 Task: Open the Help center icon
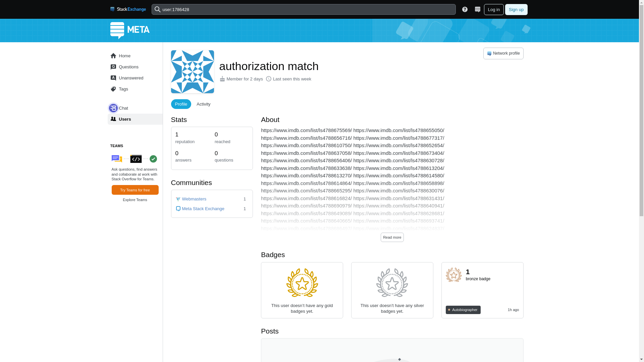click(x=465, y=9)
